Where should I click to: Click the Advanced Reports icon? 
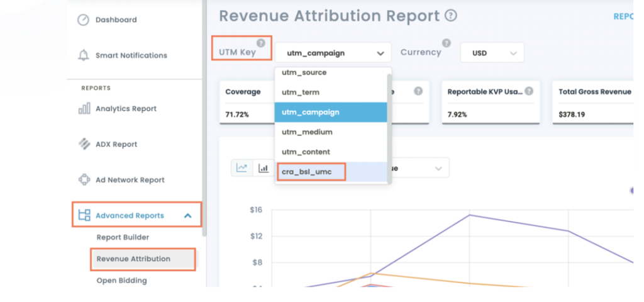click(x=84, y=216)
